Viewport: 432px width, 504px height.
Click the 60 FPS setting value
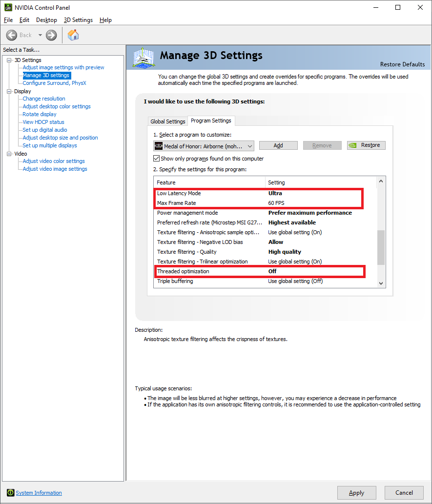click(x=276, y=203)
